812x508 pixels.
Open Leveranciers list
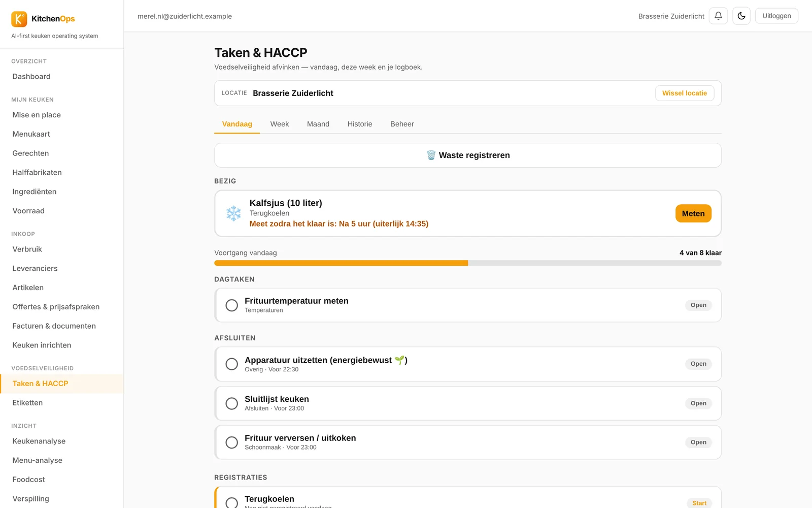pyautogui.click(x=35, y=268)
